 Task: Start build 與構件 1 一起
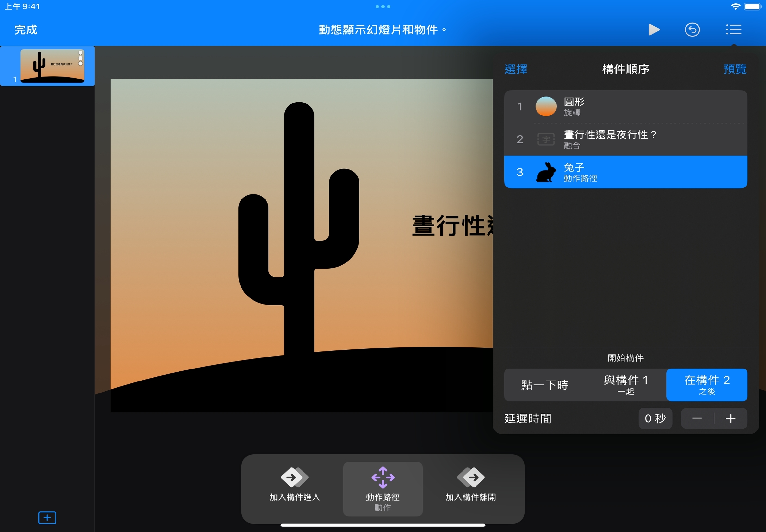625,385
